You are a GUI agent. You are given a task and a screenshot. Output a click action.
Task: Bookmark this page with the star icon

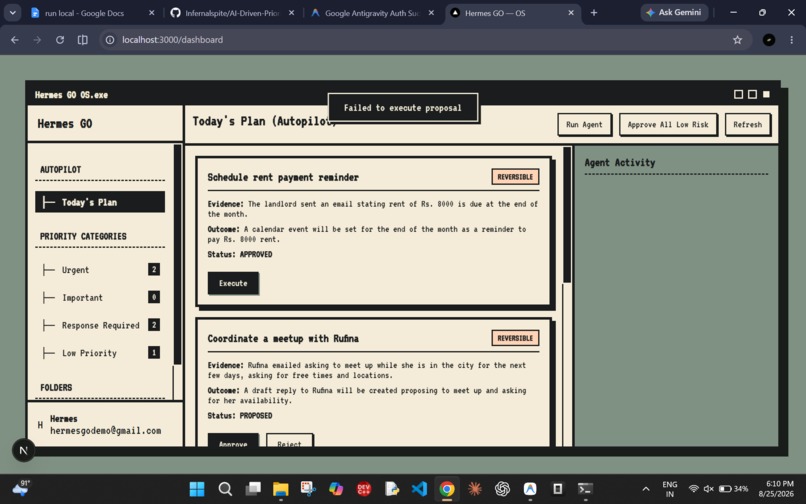click(737, 40)
